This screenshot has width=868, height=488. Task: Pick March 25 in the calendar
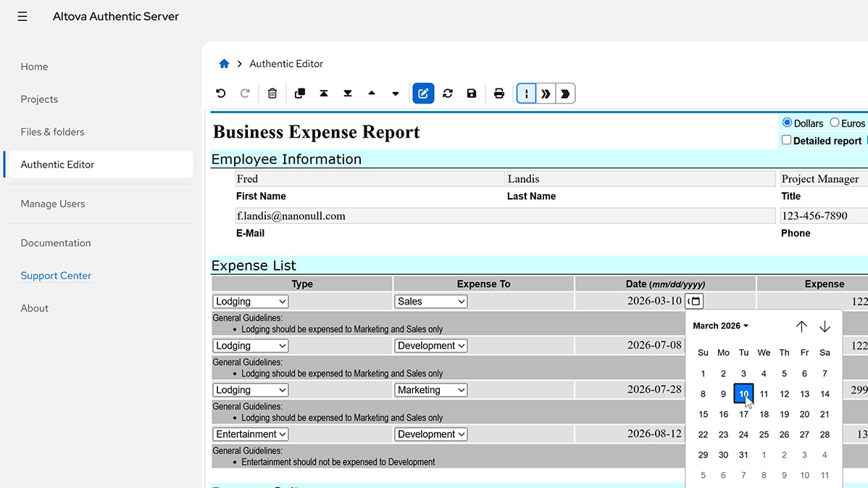click(x=764, y=435)
